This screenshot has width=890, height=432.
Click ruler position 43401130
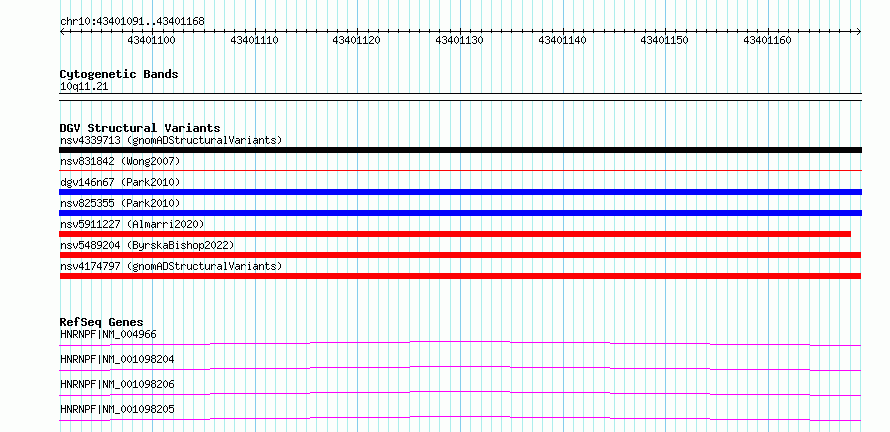459,40
